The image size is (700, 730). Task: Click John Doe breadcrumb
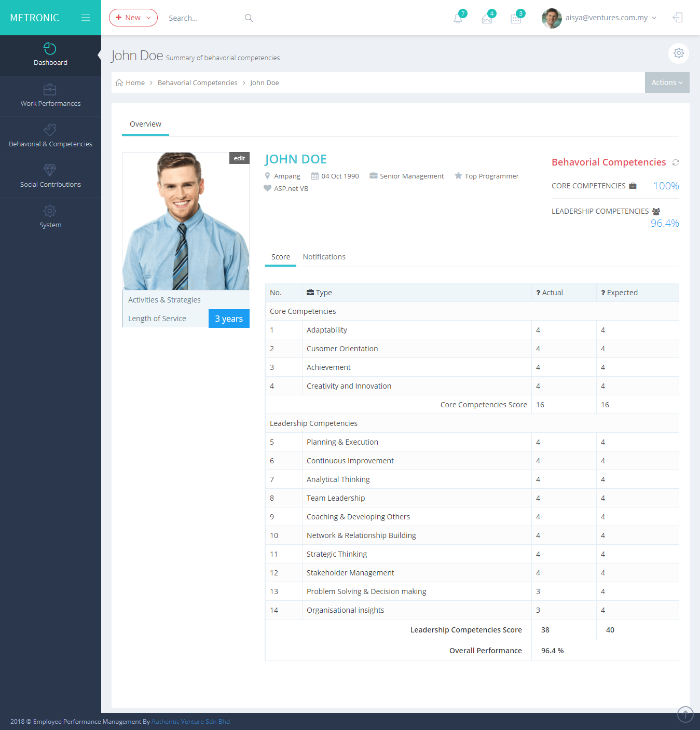pos(264,82)
